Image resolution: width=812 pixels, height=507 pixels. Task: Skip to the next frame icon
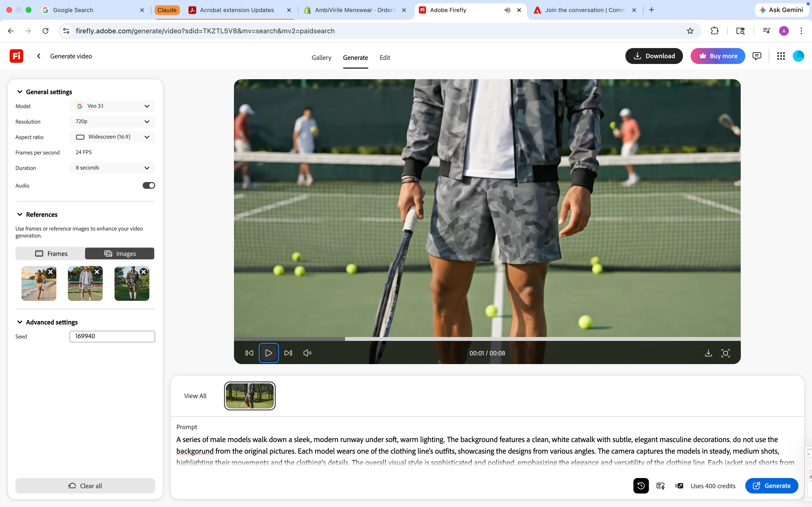tap(288, 353)
